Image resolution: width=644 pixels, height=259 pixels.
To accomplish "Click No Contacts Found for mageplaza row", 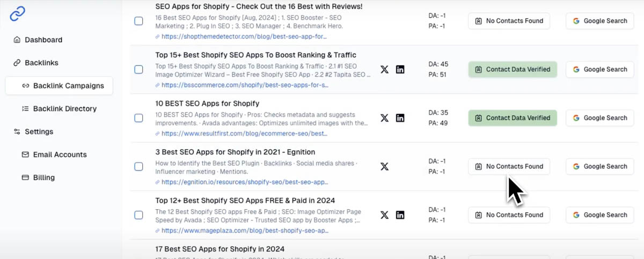I will click(509, 215).
